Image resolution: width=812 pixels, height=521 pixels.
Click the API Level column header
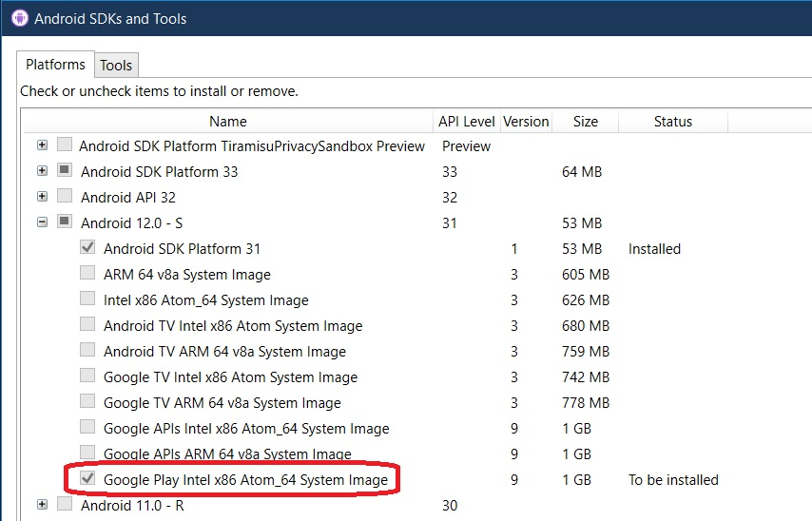(467, 121)
